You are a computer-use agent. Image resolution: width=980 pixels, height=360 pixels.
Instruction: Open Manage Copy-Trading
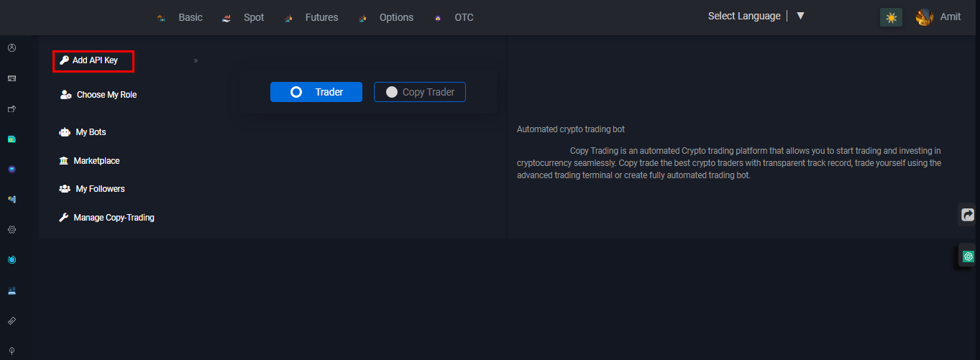[x=106, y=218]
